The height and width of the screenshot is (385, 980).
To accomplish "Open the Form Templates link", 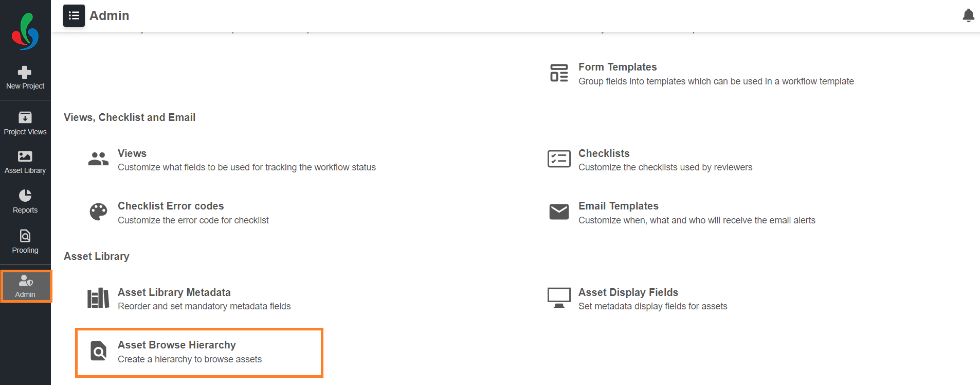I will tap(618, 67).
